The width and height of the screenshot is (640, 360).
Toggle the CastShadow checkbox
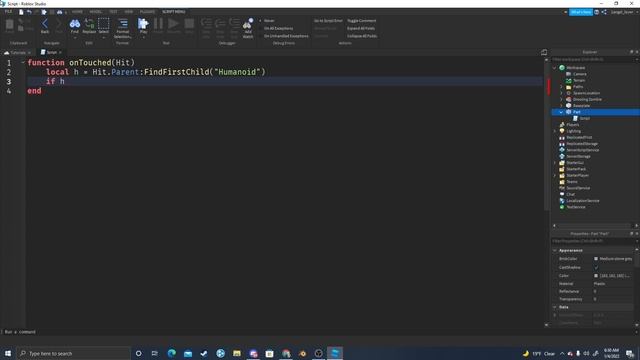(596, 267)
